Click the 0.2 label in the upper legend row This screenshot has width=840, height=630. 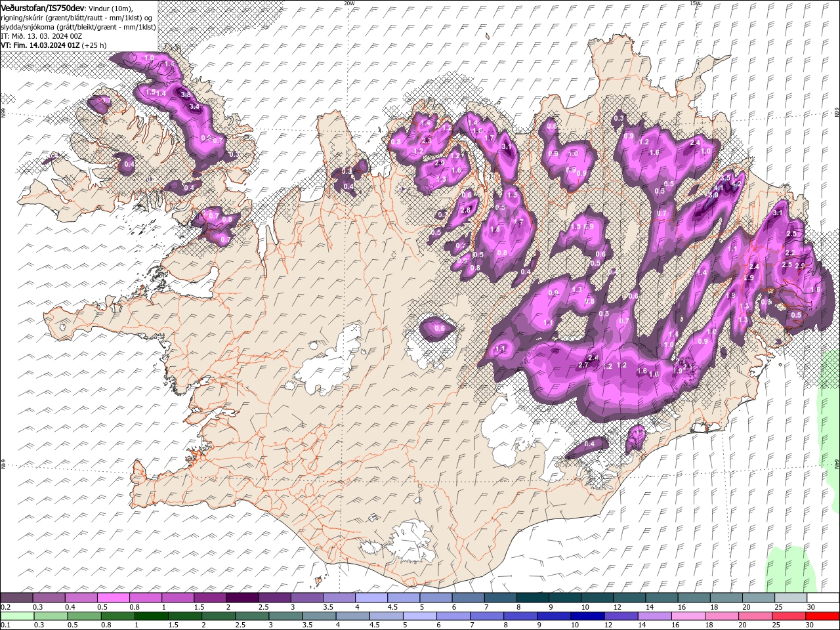6,607
